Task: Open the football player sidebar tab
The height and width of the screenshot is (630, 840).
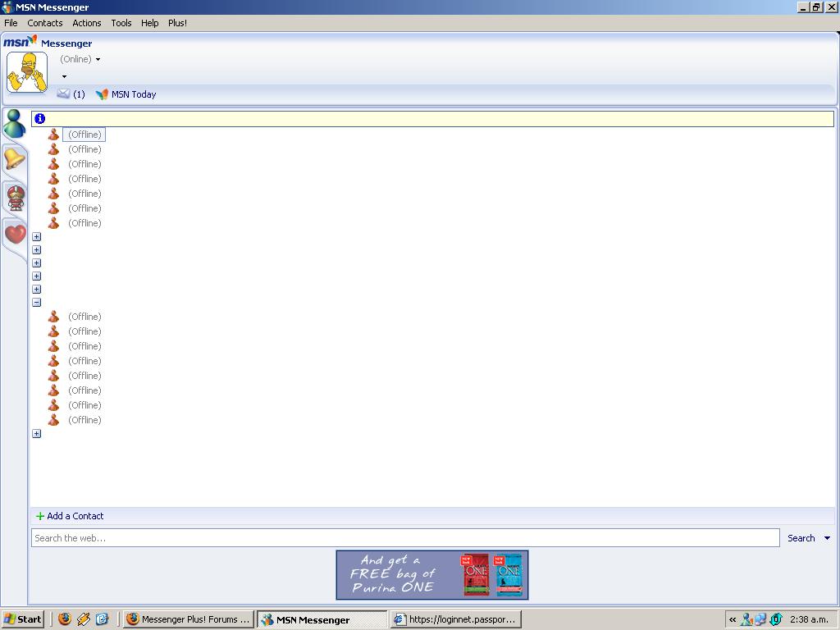Action: (15, 198)
